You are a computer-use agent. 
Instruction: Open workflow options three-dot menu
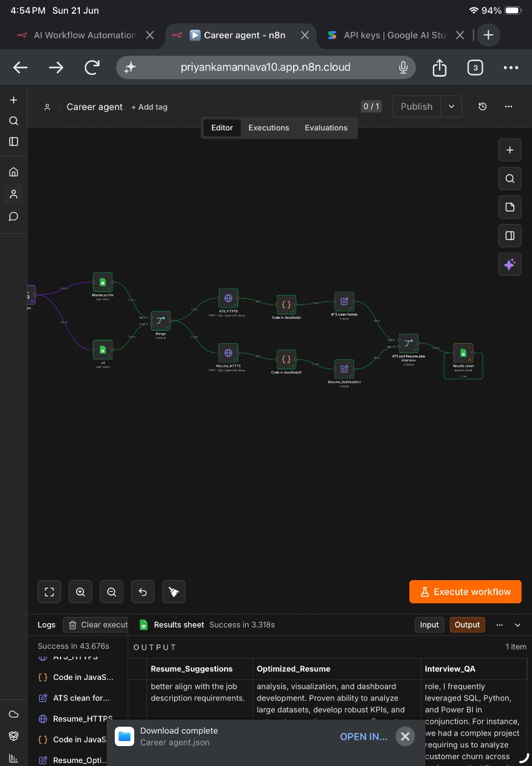[x=509, y=107]
